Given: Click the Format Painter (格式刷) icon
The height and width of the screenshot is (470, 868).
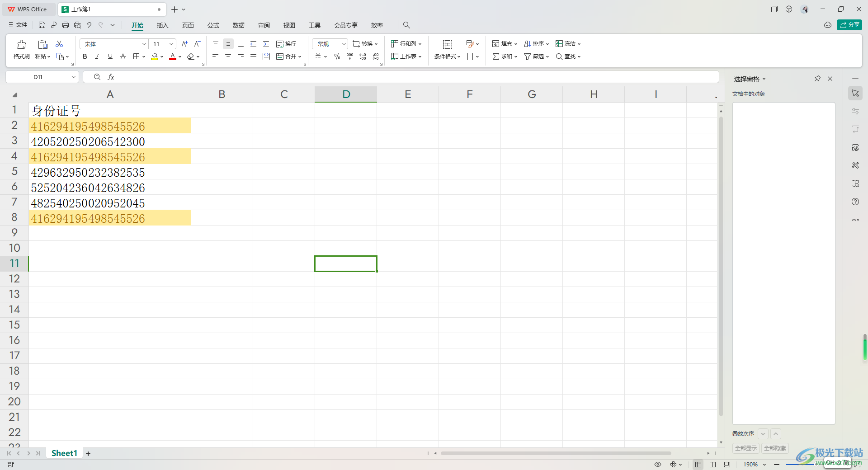Looking at the screenshot, I should pyautogui.click(x=21, y=44).
